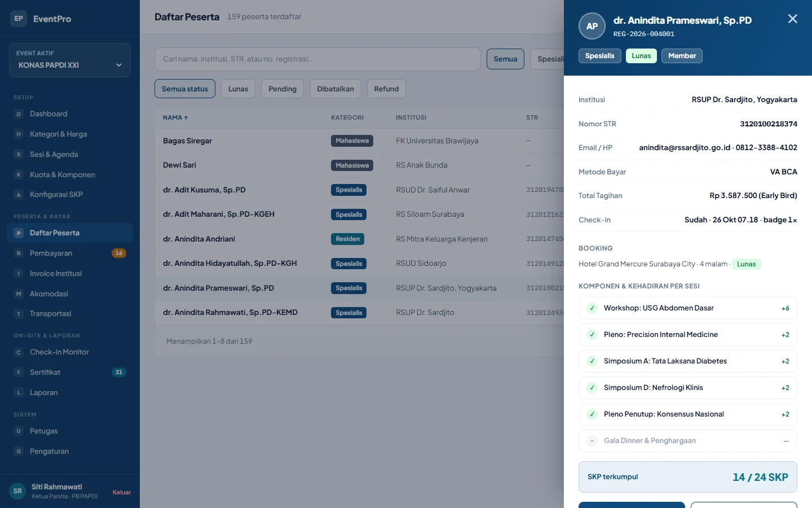Select Bagas Siregar participant row
812x508 pixels.
[x=360, y=141]
